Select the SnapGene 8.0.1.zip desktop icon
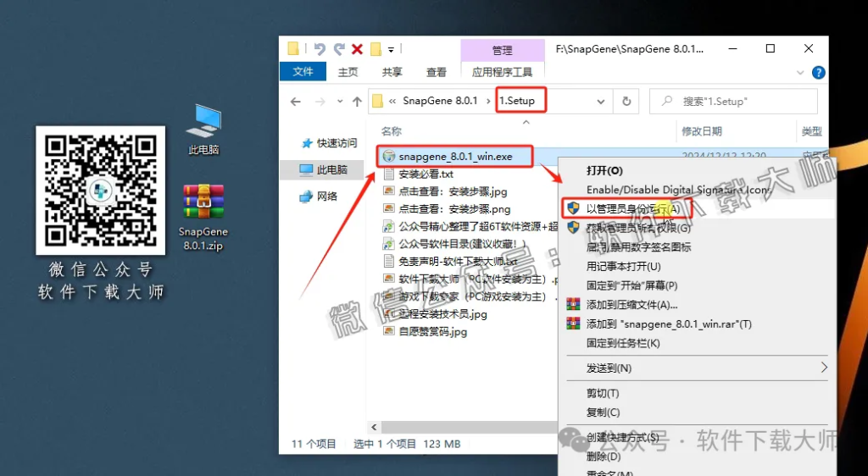 click(x=203, y=216)
